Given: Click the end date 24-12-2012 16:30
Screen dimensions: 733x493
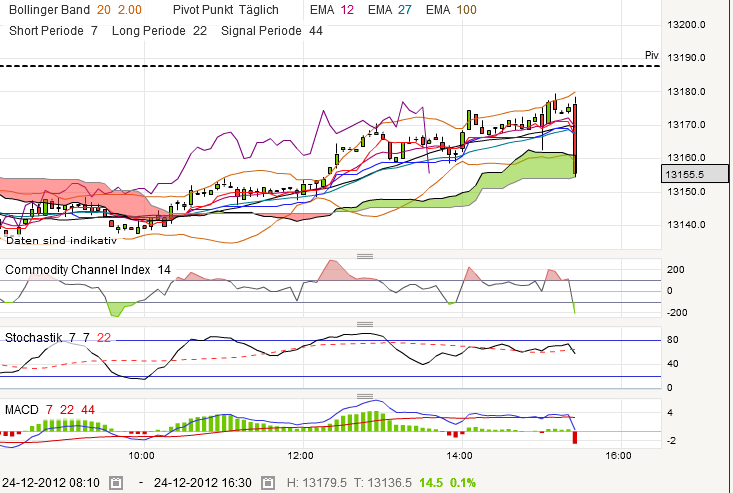Looking at the screenshot, I should [x=202, y=483].
